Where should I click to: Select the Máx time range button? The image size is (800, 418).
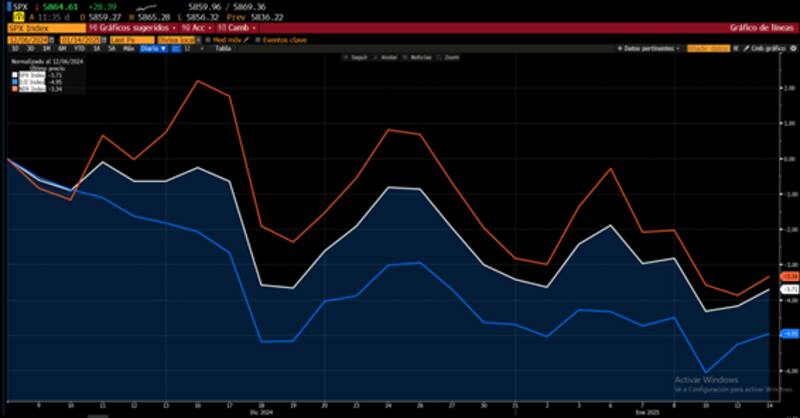pos(126,48)
